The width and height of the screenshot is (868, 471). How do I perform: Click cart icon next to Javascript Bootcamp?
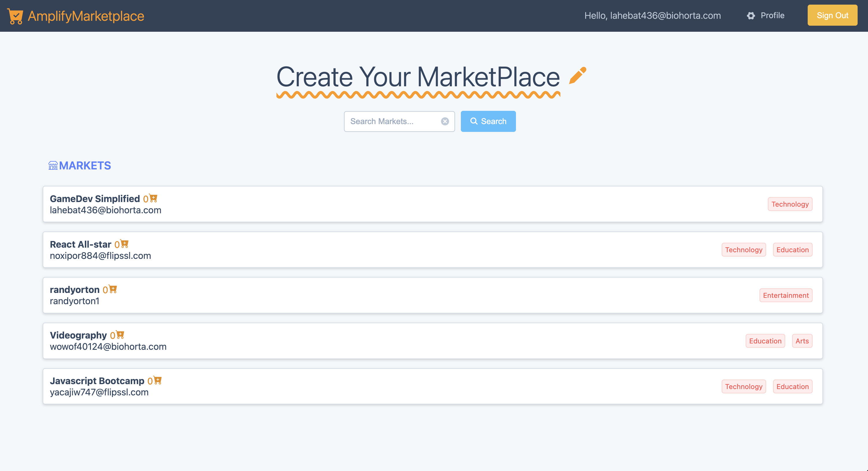pyautogui.click(x=158, y=380)
